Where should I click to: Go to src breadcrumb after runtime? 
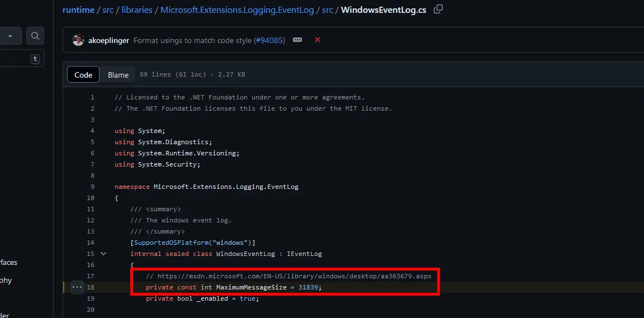[108, 10]
